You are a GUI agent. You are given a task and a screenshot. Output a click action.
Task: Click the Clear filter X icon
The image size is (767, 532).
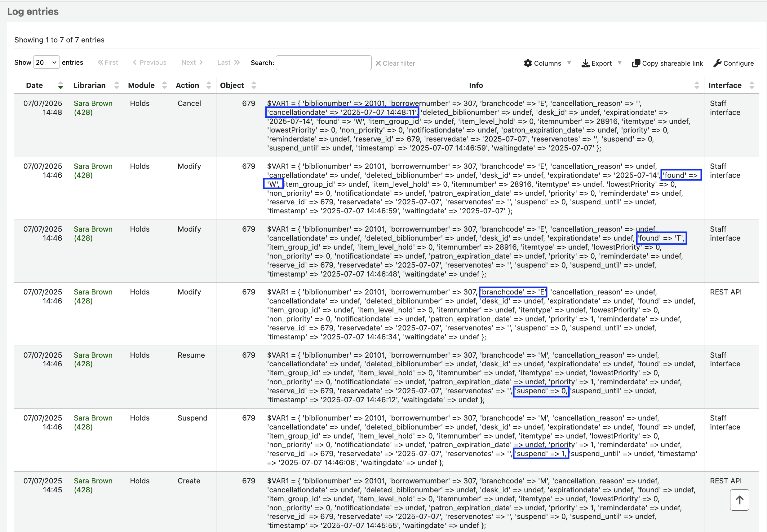(378, 63)
